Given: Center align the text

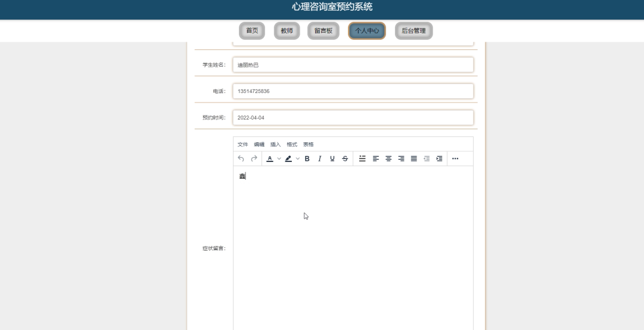Looking at the screenshot, I should coord(388,158).
